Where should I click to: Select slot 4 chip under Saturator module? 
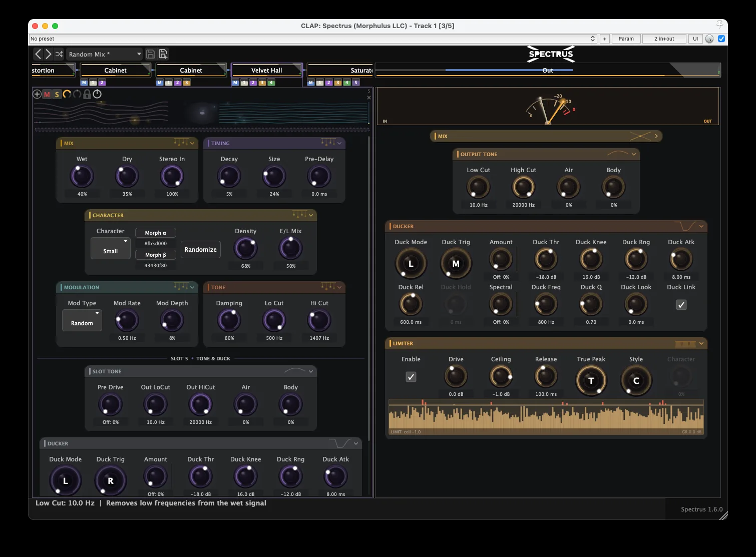point(347,83)
